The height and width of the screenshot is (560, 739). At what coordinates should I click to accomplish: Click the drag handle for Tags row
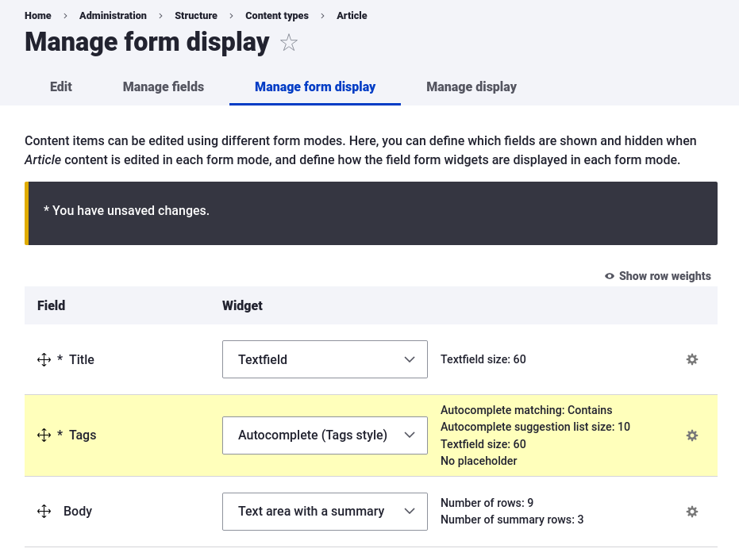pos(44,435)
